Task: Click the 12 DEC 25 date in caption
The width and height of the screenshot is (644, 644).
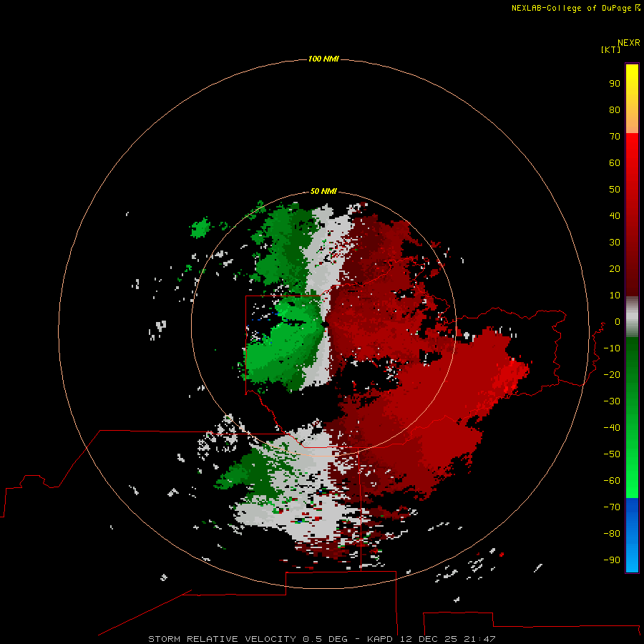Action: [x=429, y=639]
